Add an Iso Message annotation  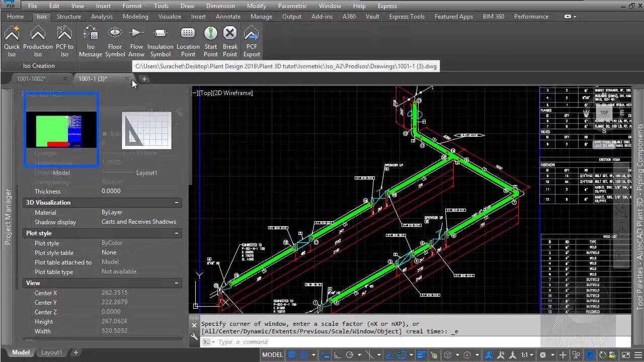tap(91, 42)
